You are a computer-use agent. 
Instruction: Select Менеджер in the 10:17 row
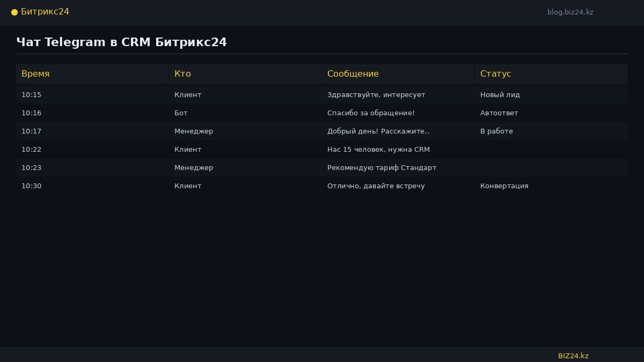click(194, 131)
